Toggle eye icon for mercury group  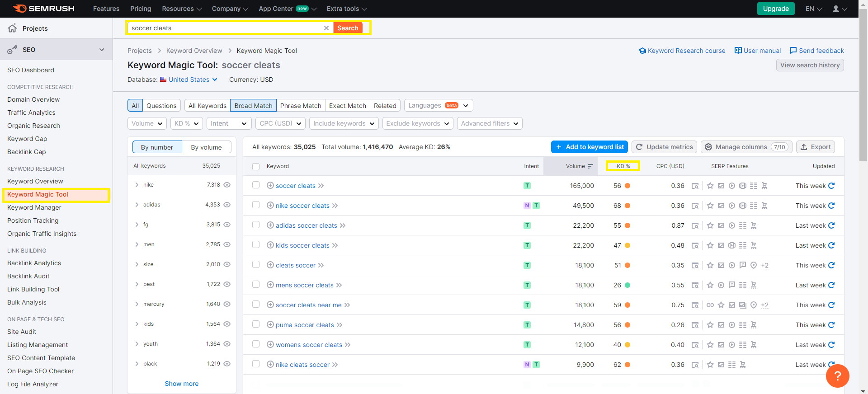pyautogui.click(x=227, y=304)
